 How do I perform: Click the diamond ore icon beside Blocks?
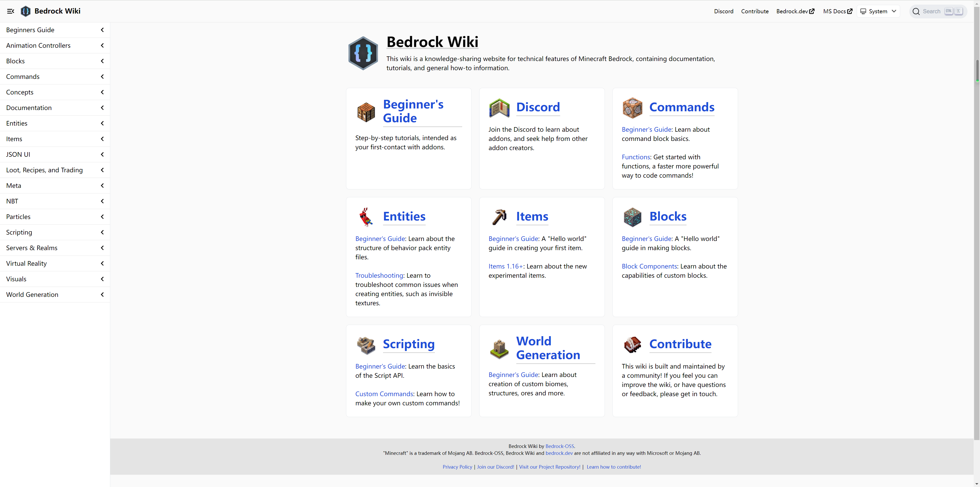click(632, 217)
